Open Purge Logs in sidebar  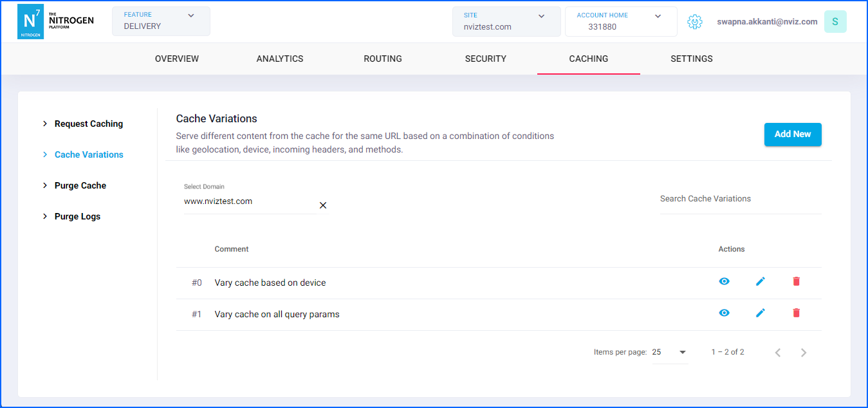(77, 217)
